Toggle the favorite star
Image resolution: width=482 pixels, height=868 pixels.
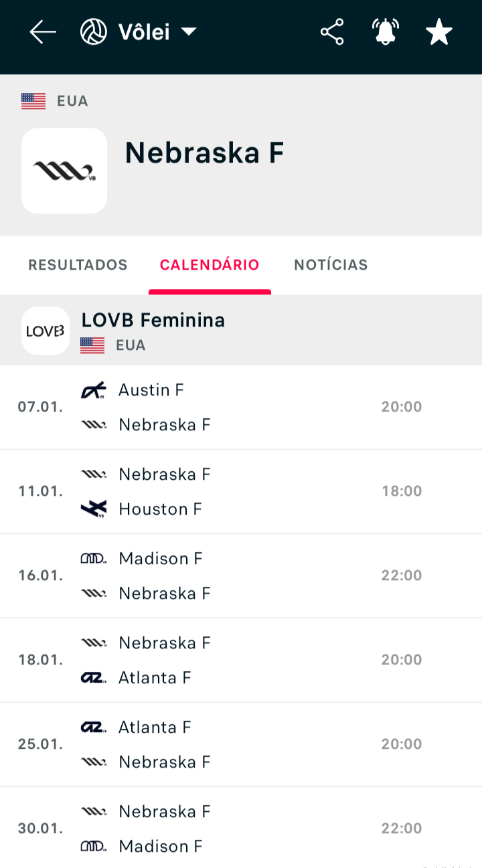439,32
